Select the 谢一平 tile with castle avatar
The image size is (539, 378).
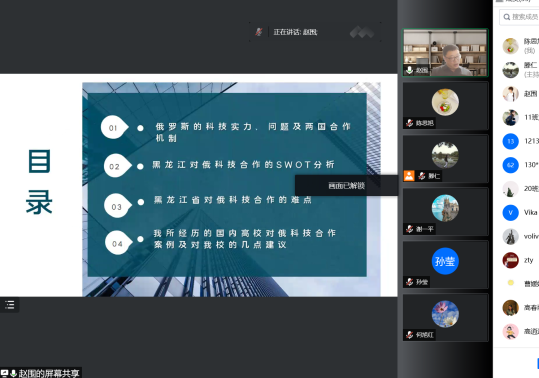(x=445, y=211)
